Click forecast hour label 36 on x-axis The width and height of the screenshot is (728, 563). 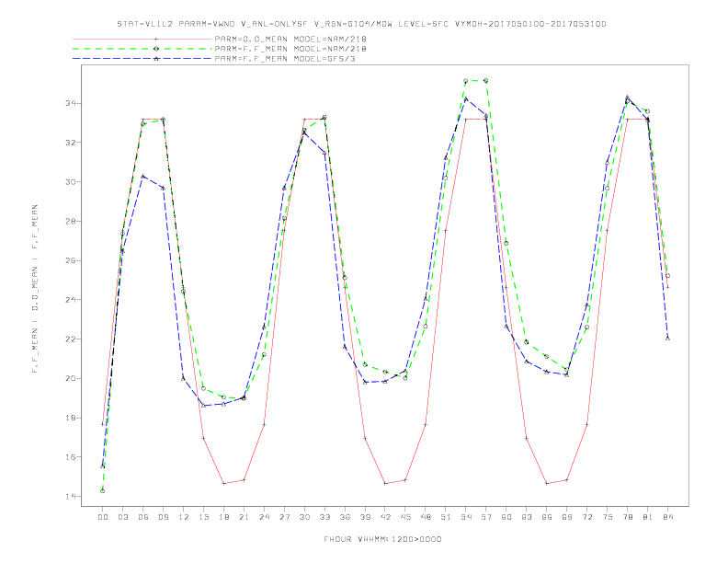pyautogui.click(x=345, y=517)
